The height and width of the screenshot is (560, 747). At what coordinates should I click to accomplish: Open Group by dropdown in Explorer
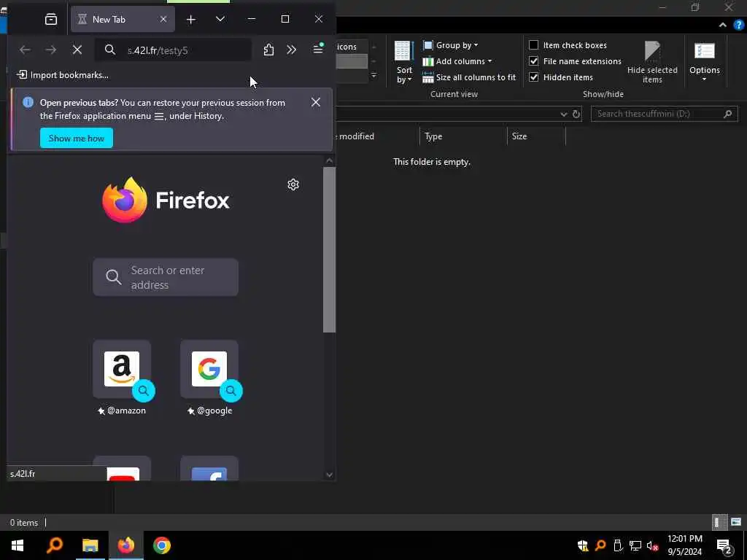coord(451,45)
